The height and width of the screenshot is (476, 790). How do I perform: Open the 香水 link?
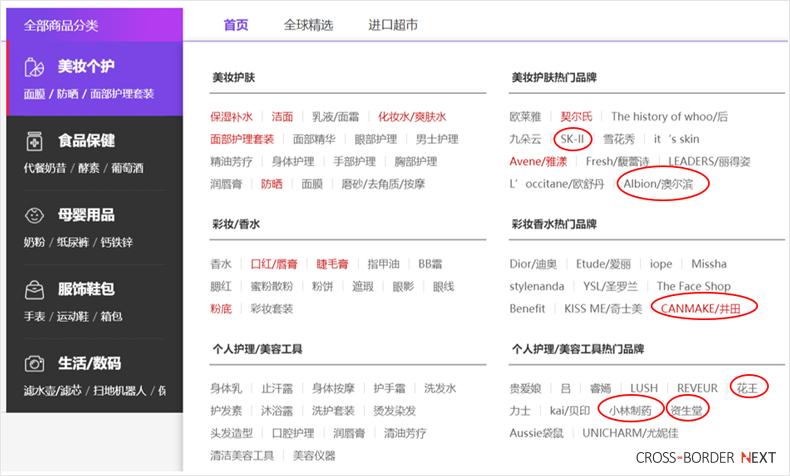pyautogui.click(x=221, y=264)
